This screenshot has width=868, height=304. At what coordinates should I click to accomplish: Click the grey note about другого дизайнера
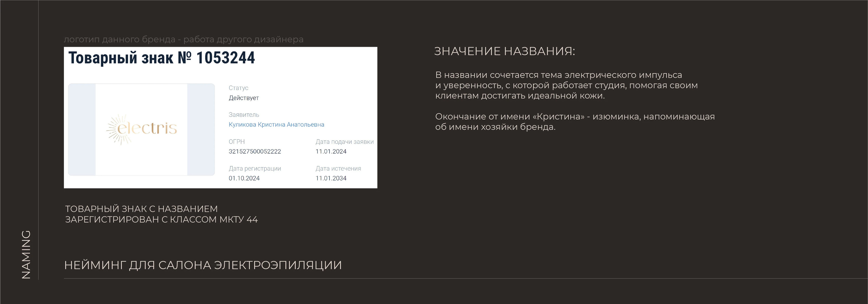tap(184, 39)
